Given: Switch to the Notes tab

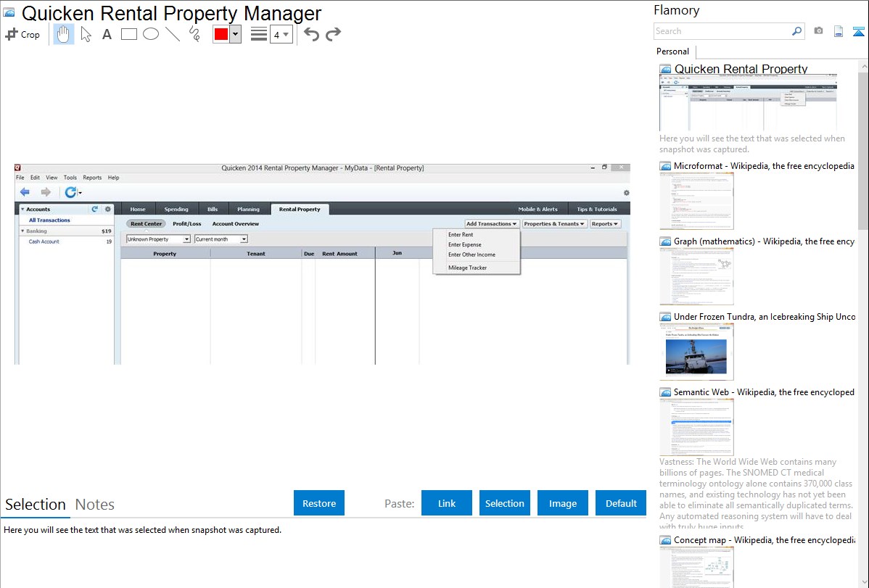Looking at the screenshot, I should [x=95, y=505].
